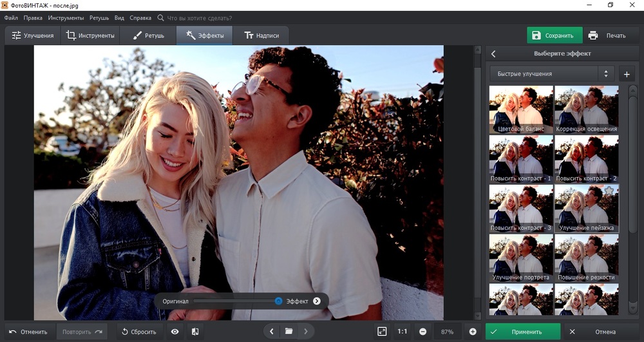This screenshot has height=342, width=644.
Task: Go to the next photo arrow
Action: [305, 331]
